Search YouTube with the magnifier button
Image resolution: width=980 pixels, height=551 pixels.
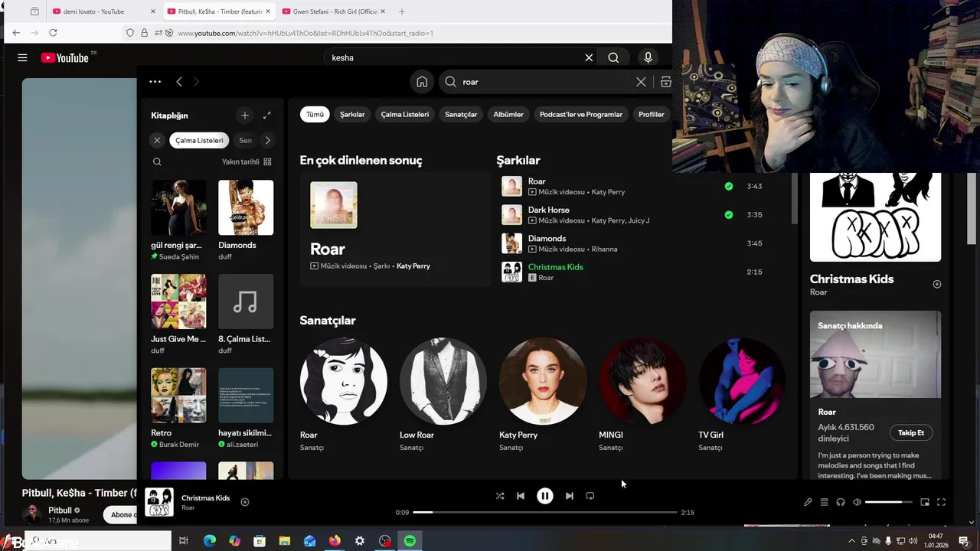pos(613,57)
